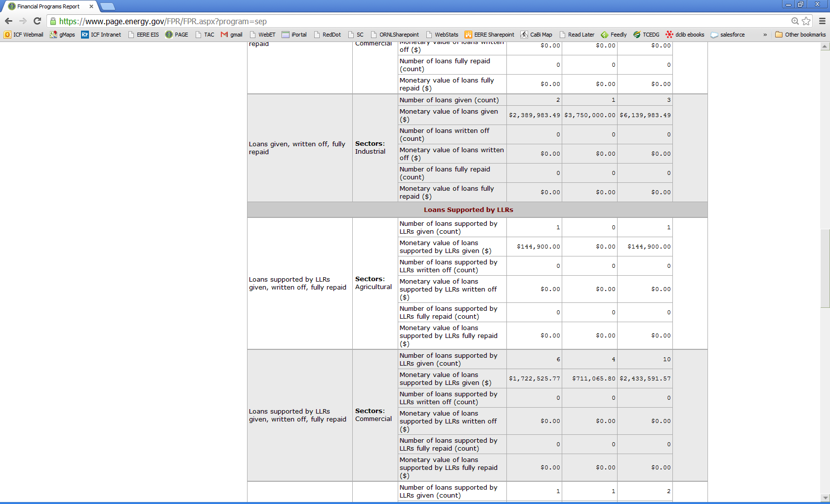Restore down the browser window
The image size is (830, 504).
[x=800, y=4]
